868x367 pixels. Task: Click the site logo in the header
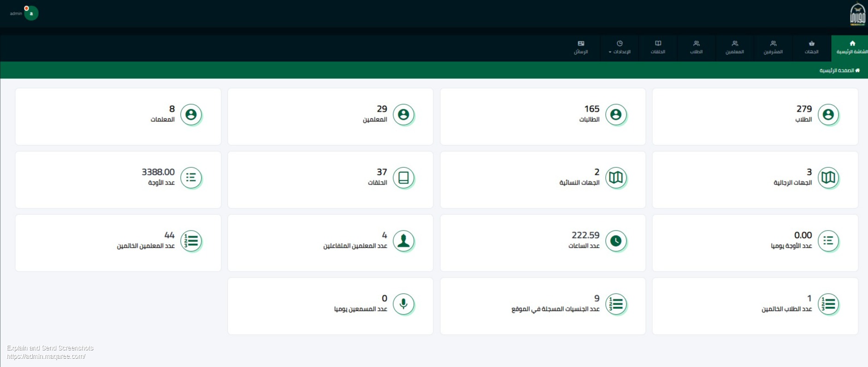click(x=857, y=14)
